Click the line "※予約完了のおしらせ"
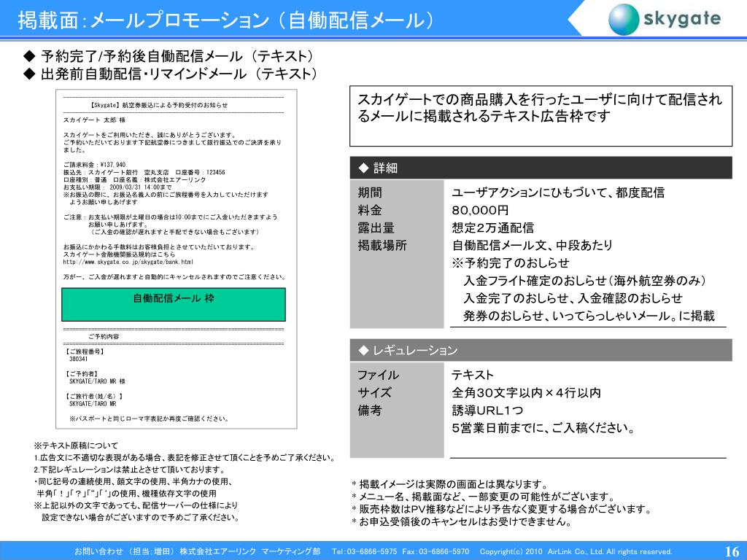 click(511, 262)
